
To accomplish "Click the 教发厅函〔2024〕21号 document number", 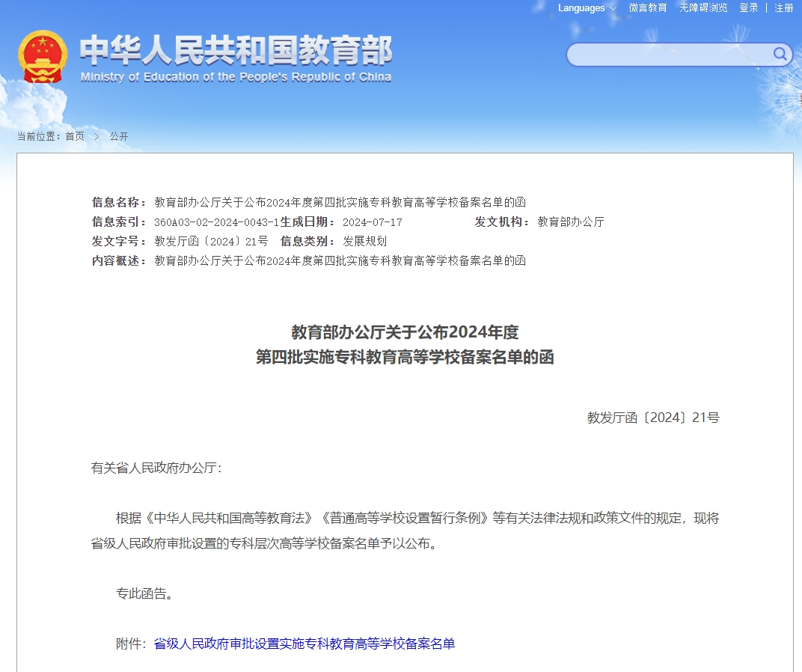I will (x=655, y=417).
